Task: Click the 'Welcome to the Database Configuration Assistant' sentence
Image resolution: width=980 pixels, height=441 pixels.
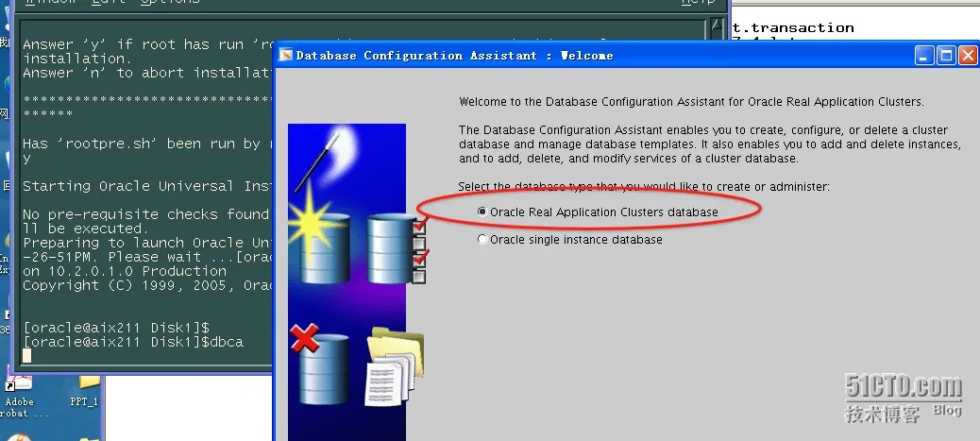Action: [x=691, y=101]
